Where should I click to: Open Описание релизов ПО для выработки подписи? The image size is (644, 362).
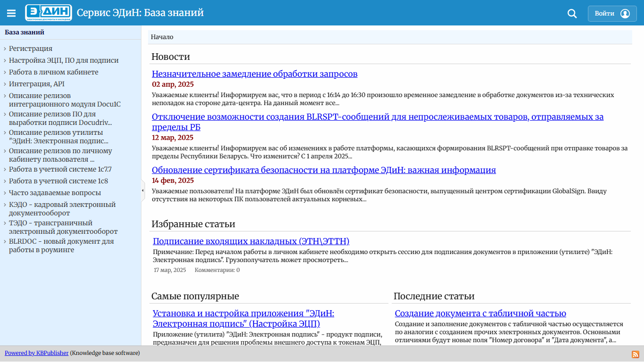point(60,118)
